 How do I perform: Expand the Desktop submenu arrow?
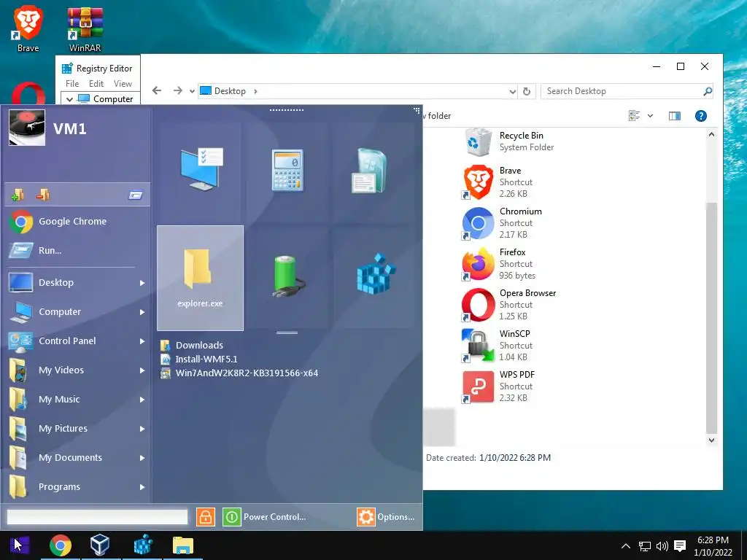[x=142, y=283]
